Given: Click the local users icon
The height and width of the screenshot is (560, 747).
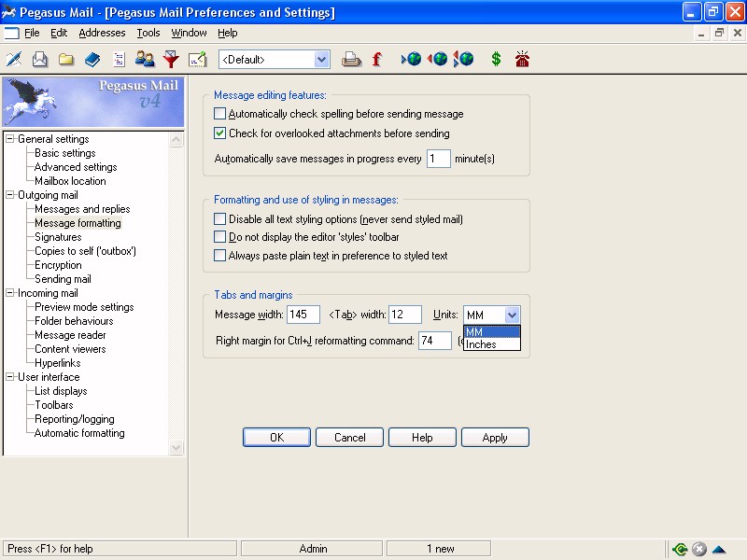Looking at the screenshot, I should (145, 60).
